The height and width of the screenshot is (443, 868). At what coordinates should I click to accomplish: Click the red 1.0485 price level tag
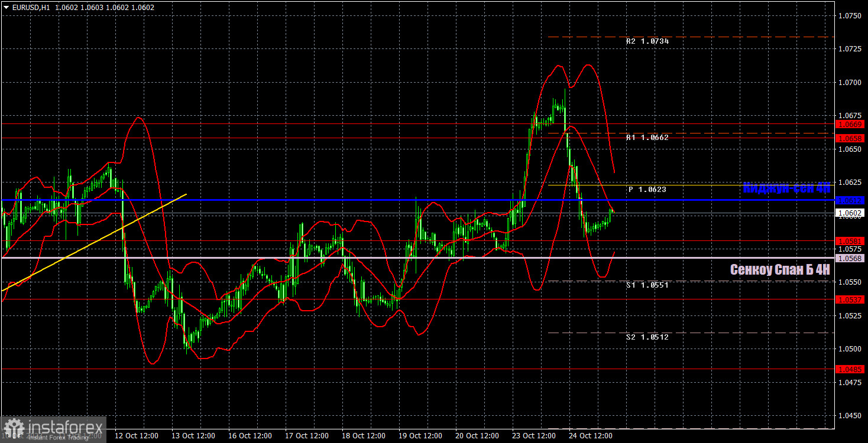point(850,369)
